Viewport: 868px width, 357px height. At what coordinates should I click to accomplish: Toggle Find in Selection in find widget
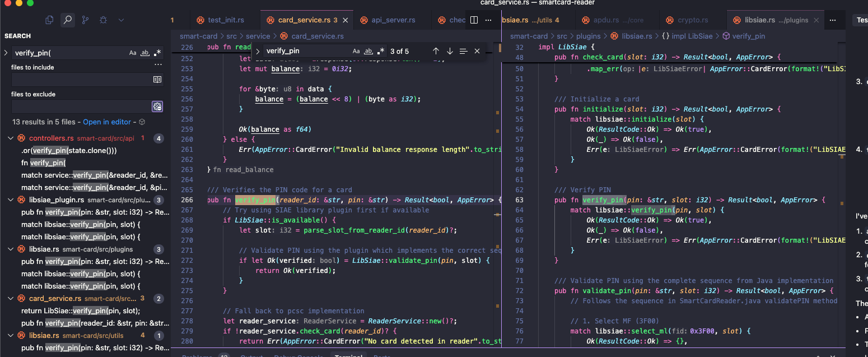click(x=463, y=51)
